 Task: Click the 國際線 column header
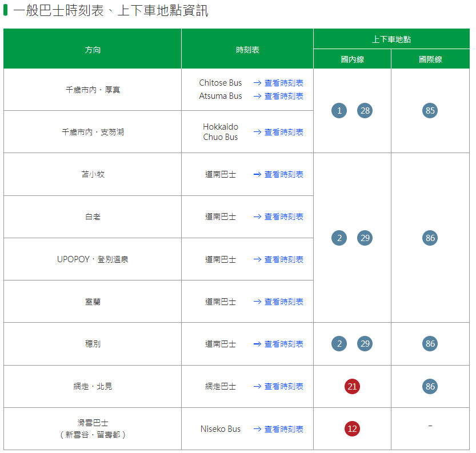[430, 59]
